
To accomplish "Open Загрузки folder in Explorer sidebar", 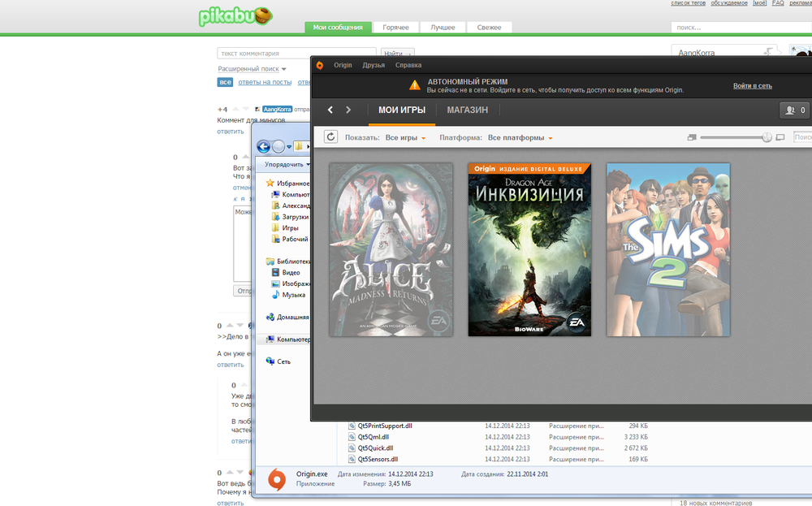I will (295, 217).
